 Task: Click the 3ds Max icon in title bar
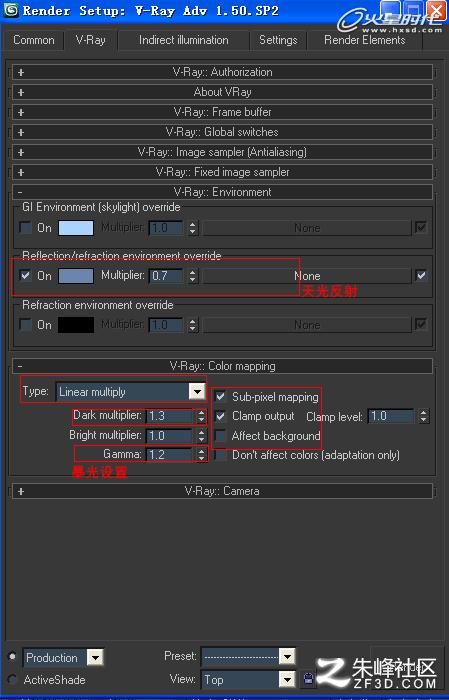tap(11, 10)
